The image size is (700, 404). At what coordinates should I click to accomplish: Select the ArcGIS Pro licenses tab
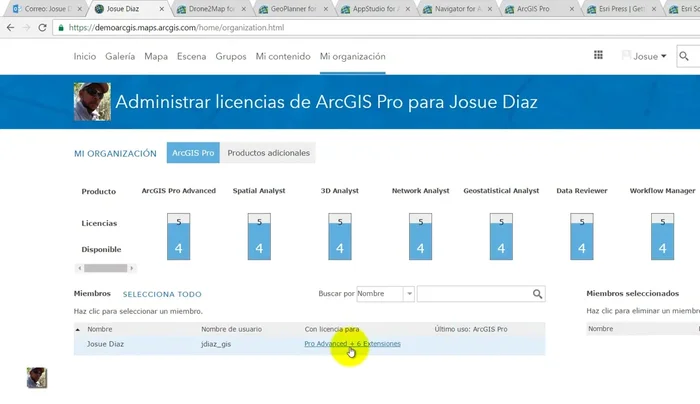tap(193, 153)
